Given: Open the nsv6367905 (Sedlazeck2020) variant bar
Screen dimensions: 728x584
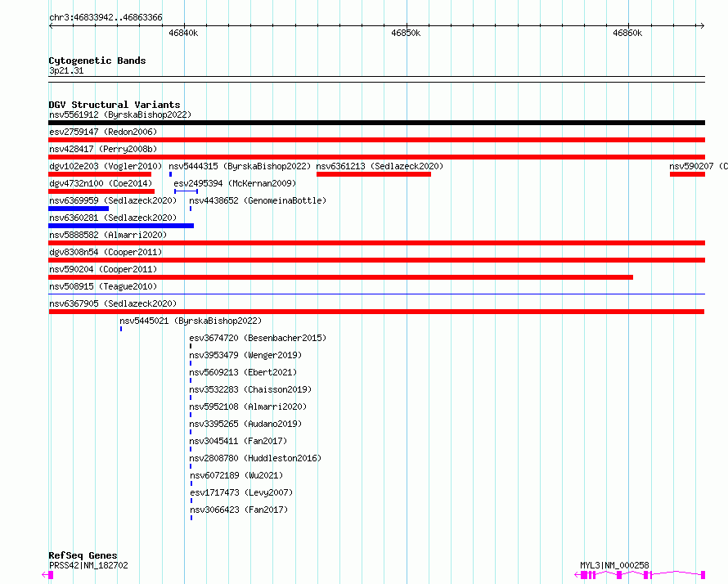Looking at the screenshot, I should [376, 312].
